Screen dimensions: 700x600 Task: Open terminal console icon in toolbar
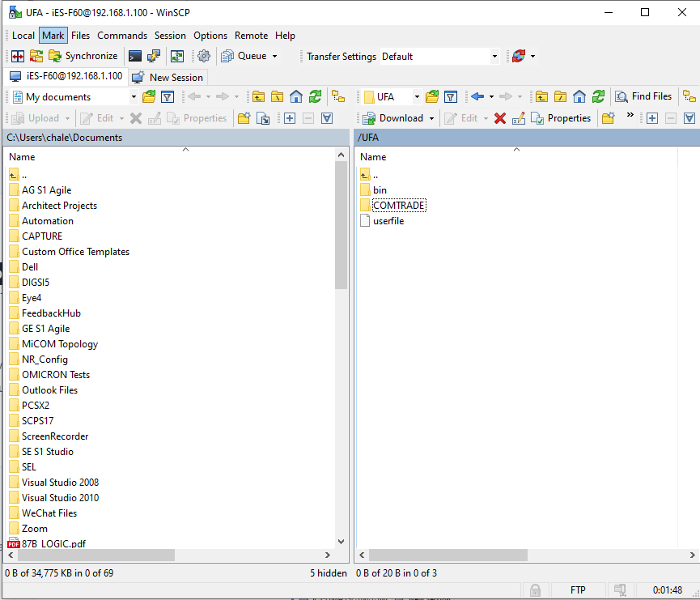point(135,56)
